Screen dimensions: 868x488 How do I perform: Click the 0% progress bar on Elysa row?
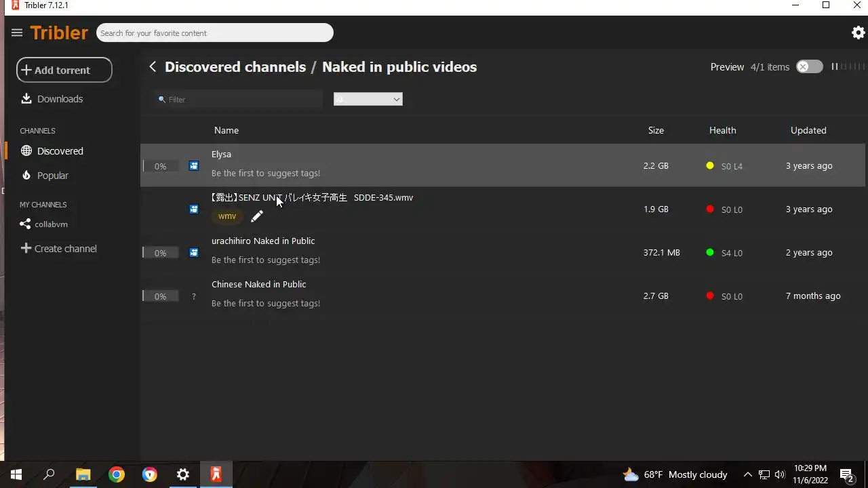(x=161, y=166)
